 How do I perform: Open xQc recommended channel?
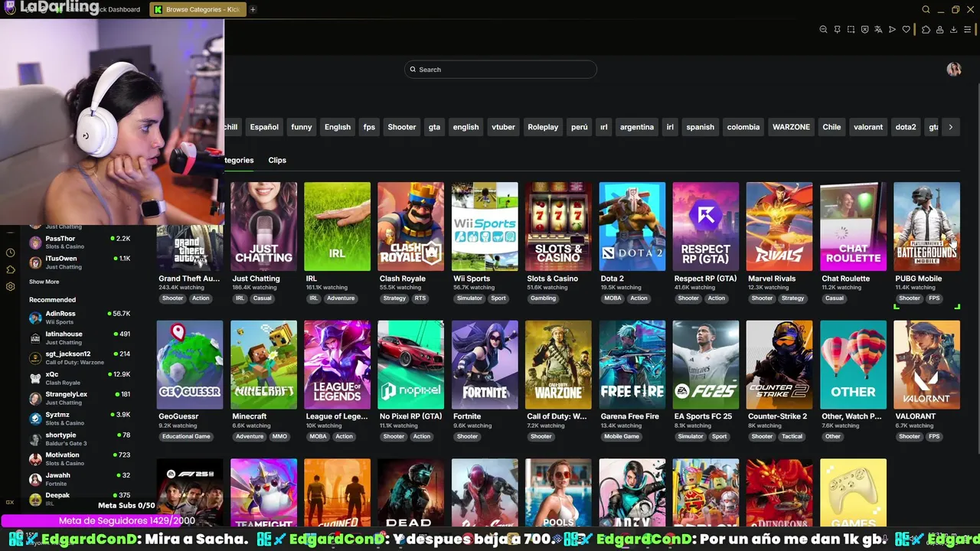tap(80, 378)
